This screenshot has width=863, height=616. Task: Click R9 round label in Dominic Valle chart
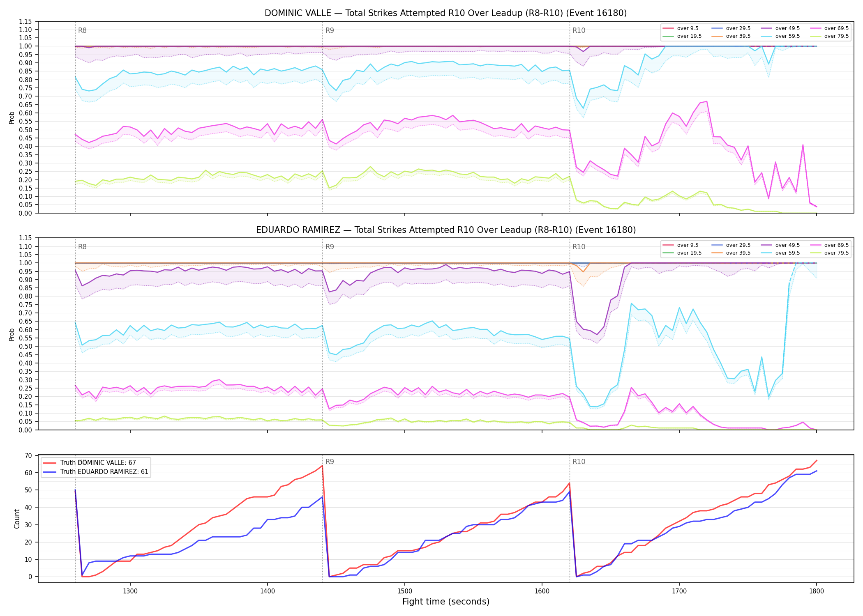point(330,30)
